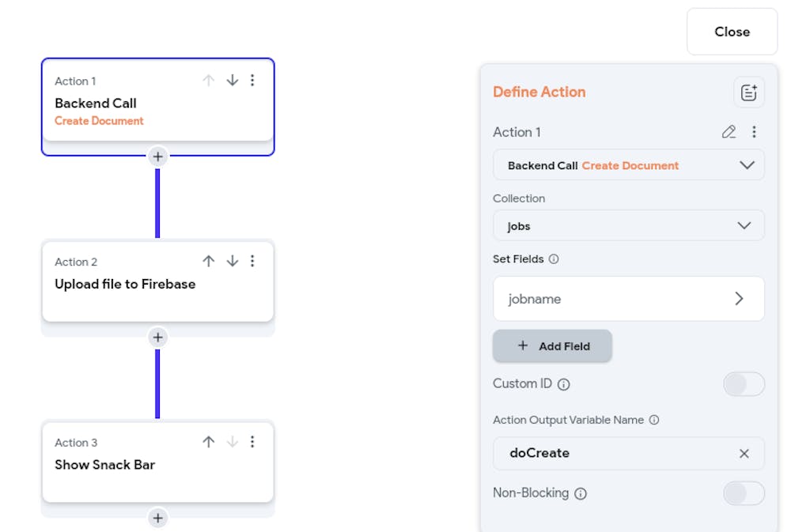Move Action 3 up with arrow icon

(x=209, y=442)
